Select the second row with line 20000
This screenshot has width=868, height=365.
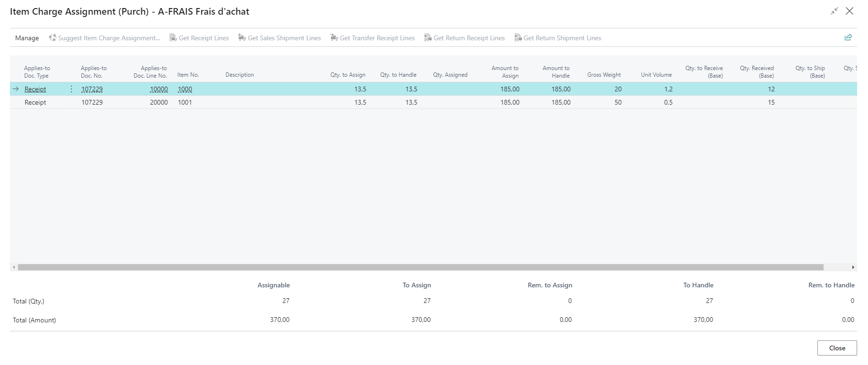coord(158,102)
